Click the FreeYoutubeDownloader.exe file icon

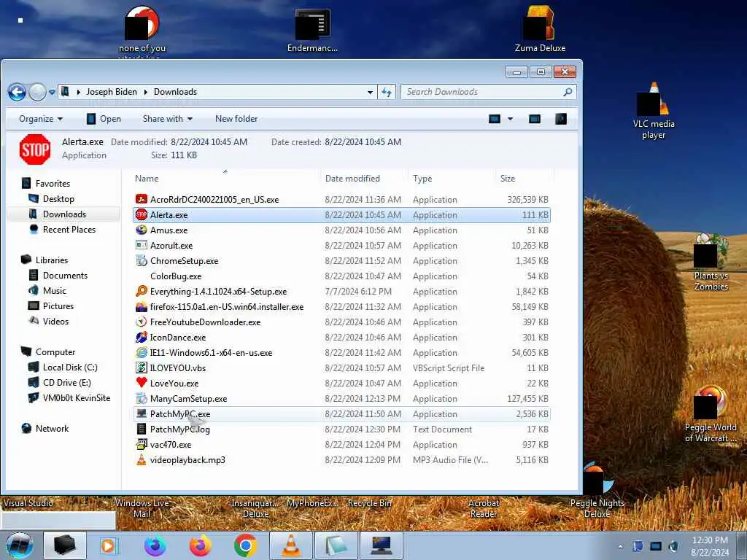click(141, 322)
